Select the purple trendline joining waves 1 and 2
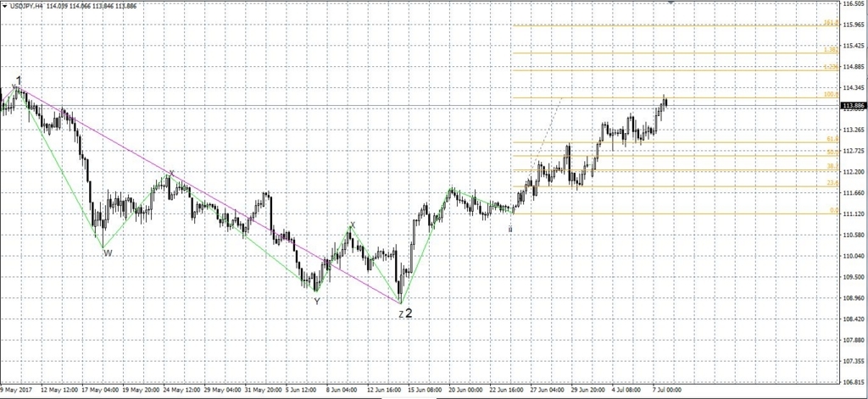The height and width of the screenshot is (399, 868). pos(210,195)
